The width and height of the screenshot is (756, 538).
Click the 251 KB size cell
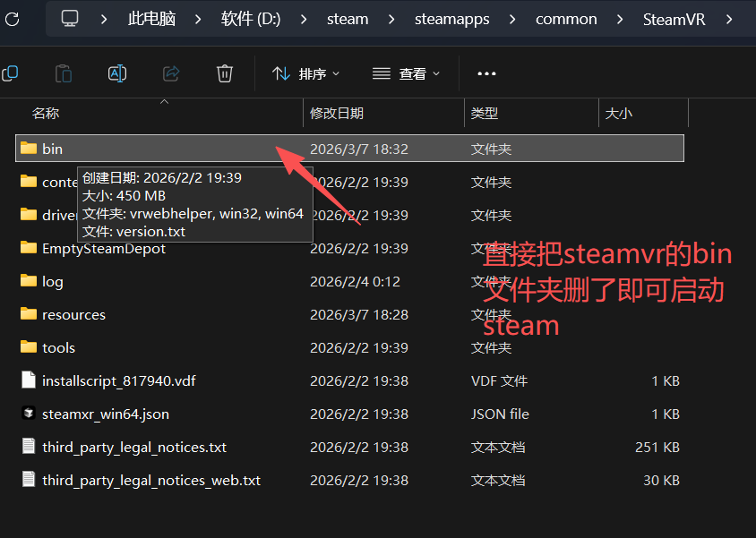pyautogui.click(x=657, y=448)
